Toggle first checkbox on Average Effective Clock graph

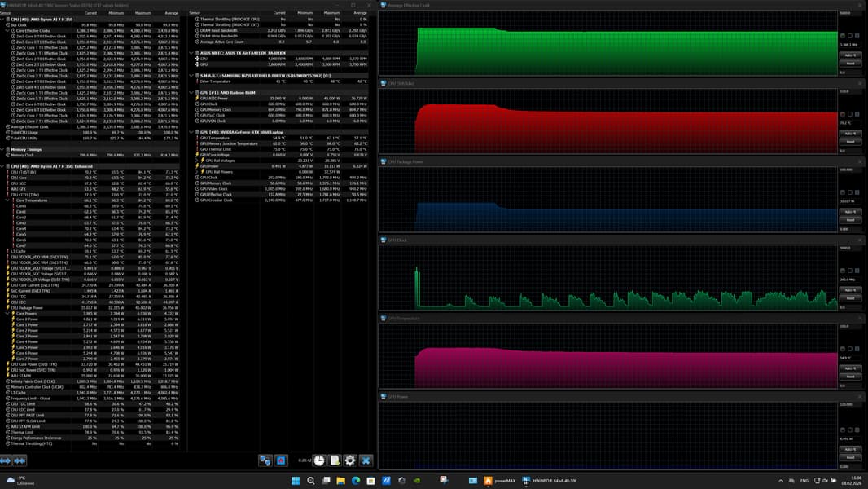tap(843, 36)
